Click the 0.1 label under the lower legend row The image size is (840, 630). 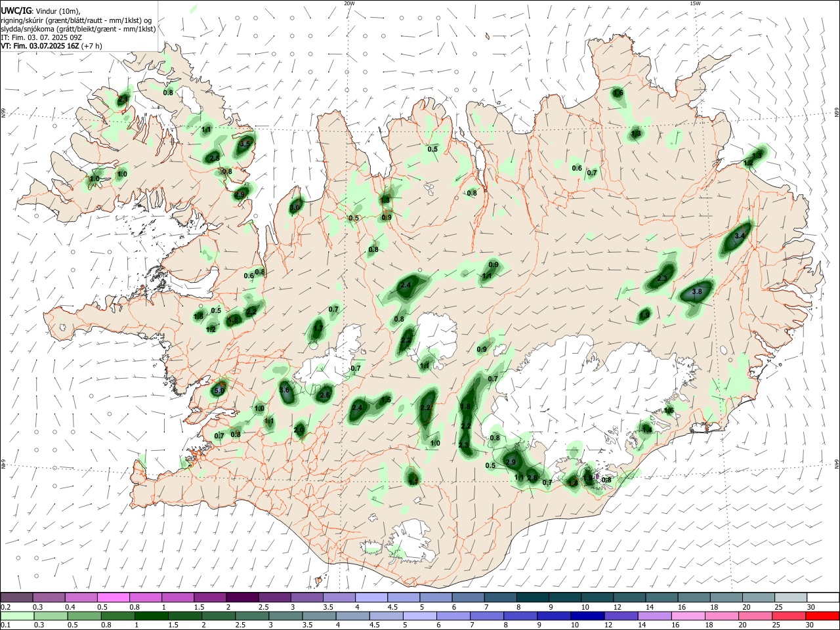coord(6,625)
